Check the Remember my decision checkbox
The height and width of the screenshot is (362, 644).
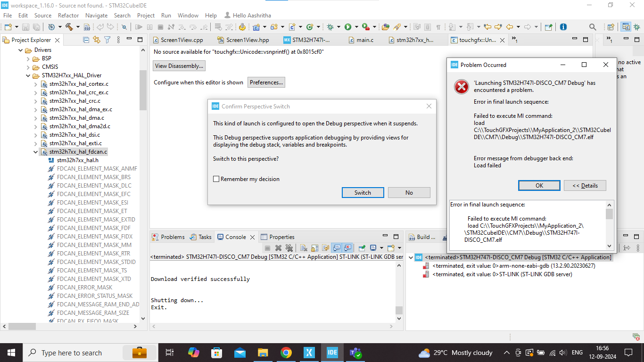tap(216, 179)
